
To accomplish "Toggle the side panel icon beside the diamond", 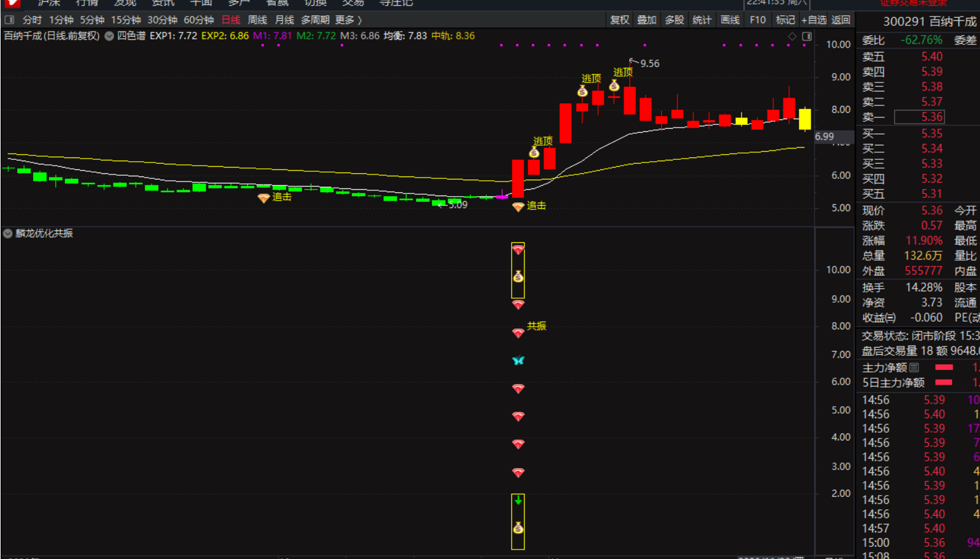I will 807,37.
